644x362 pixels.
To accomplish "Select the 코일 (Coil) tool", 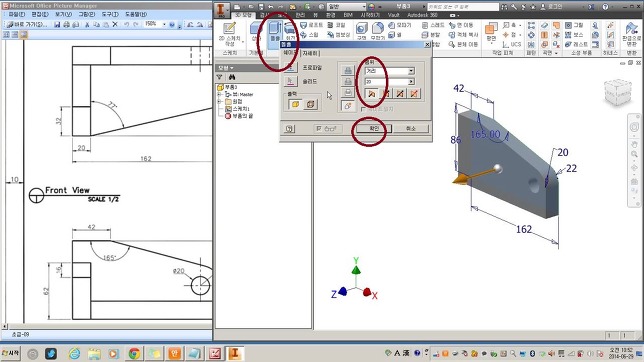I will (x=336, y=25).
